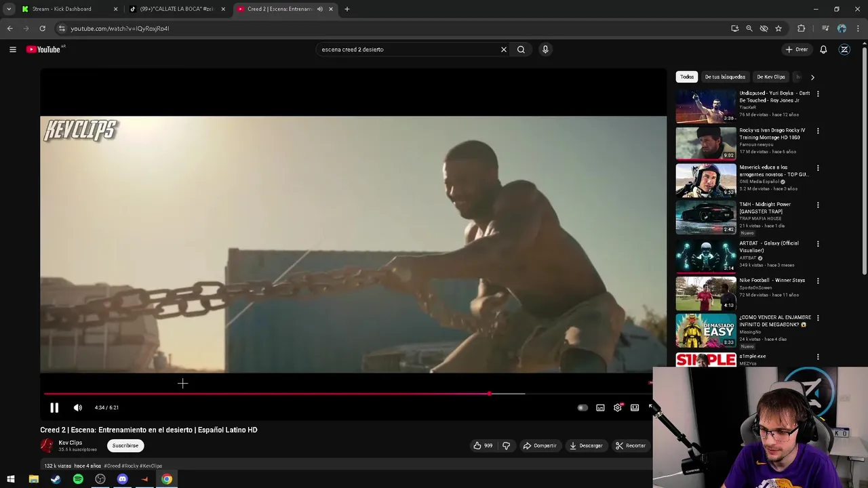The width and height of the screenshot is (868, 488).
Task: Clear the search query with X
Action: 504,49
